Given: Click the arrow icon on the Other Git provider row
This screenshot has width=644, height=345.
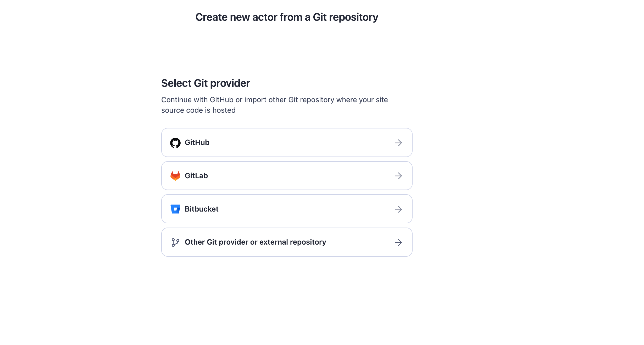Looking at the screenshot, I should [x=398, y=242].
